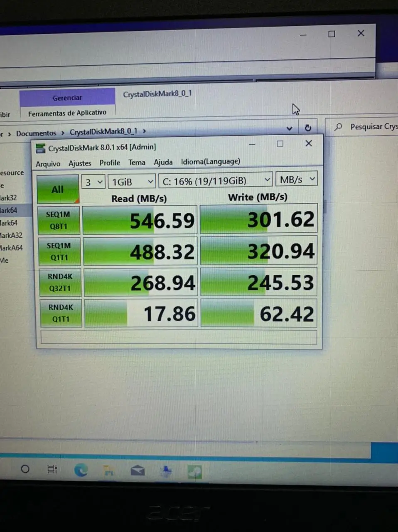Screen dimensions: 398x532
Task: Click the 320.94 write result
Action: 259,250
